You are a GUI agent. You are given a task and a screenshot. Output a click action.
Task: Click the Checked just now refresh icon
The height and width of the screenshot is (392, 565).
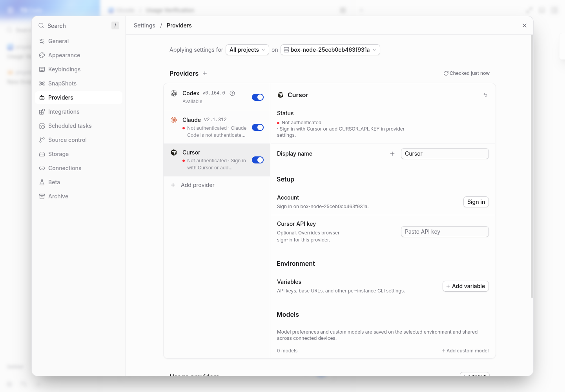tap(446, 73)
